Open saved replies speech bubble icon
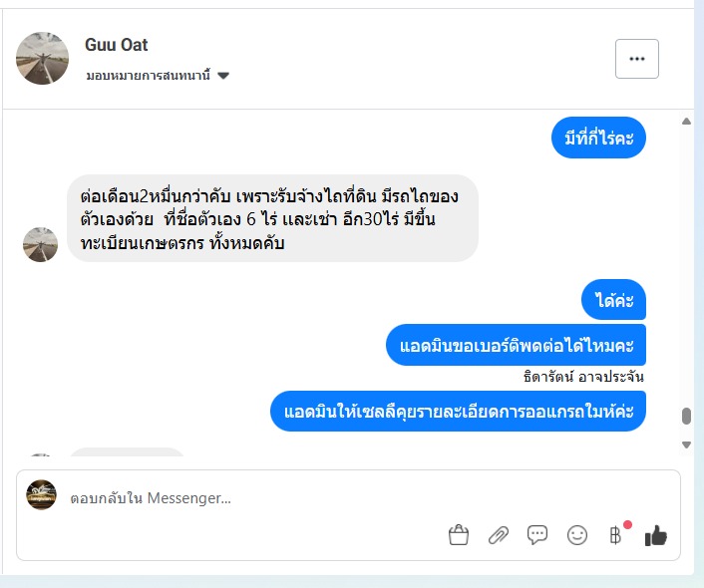Viewport: 704px width, 588px height. (x=537, y=535)
